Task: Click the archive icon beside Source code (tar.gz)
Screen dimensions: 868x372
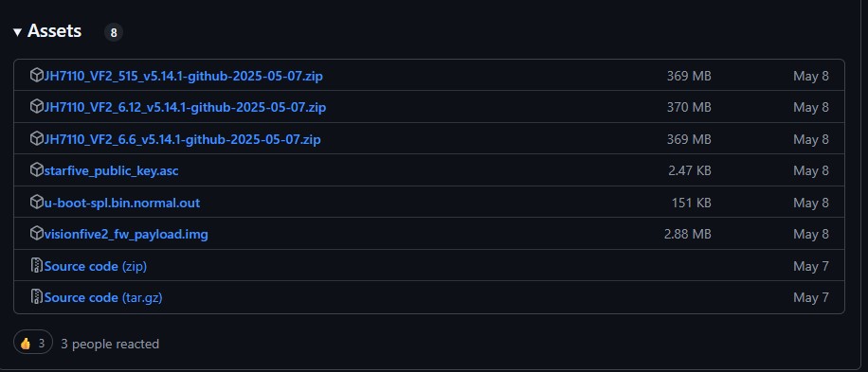Action: pos(37,297)
